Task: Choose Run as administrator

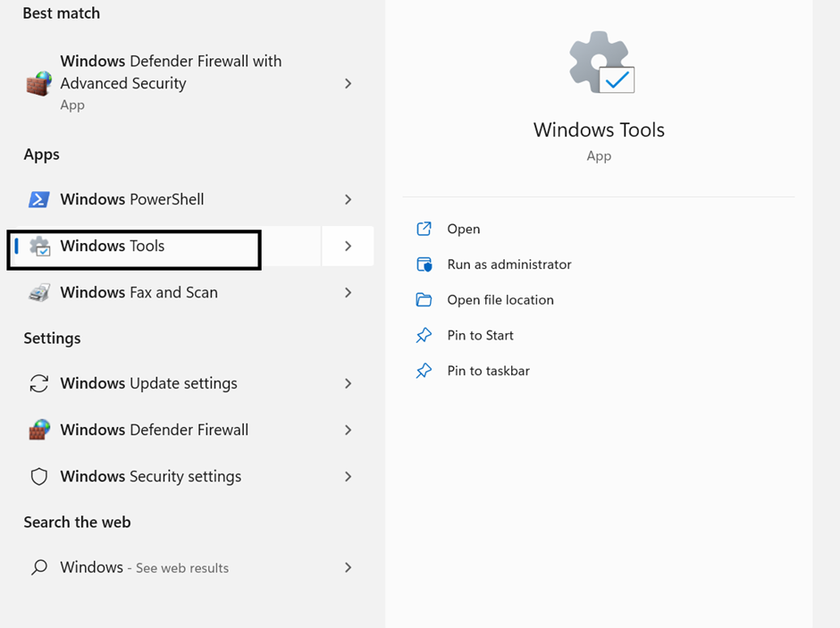Action: (x=509, y=264)
